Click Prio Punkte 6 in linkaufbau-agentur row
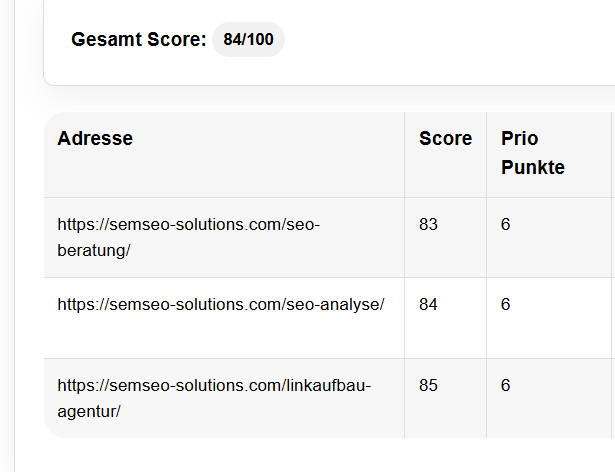This screenshot has height=472, width=615. pos(506,385)
